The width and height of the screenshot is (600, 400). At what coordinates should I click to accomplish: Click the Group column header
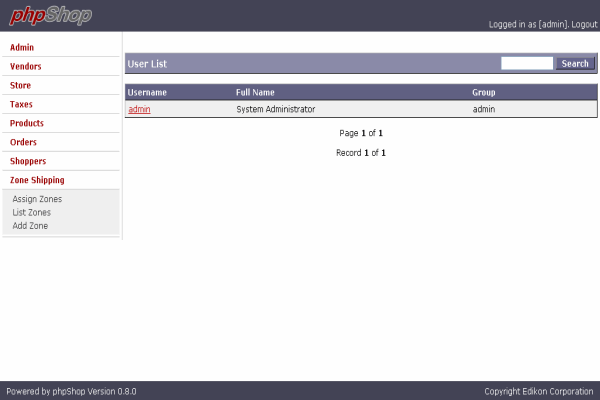[x=484, y=93]
